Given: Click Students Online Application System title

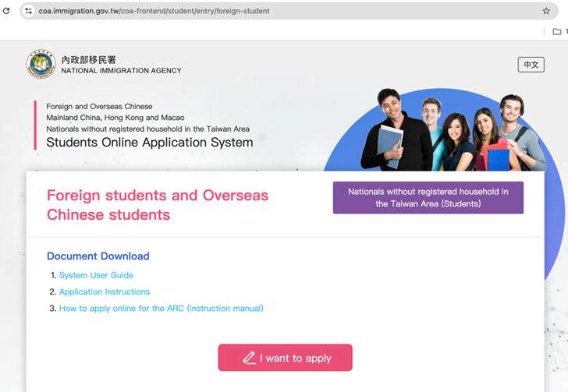Looking at the screenshot, I should (x=150, y=143).
